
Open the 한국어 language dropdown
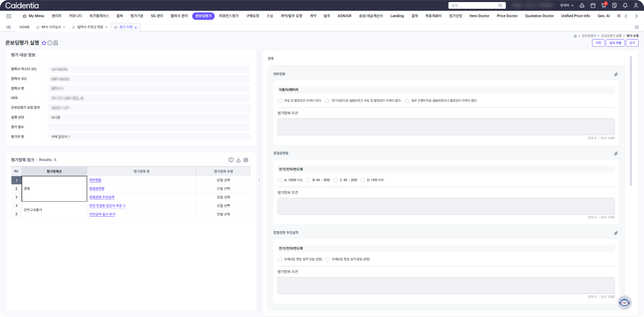point(566,5)
